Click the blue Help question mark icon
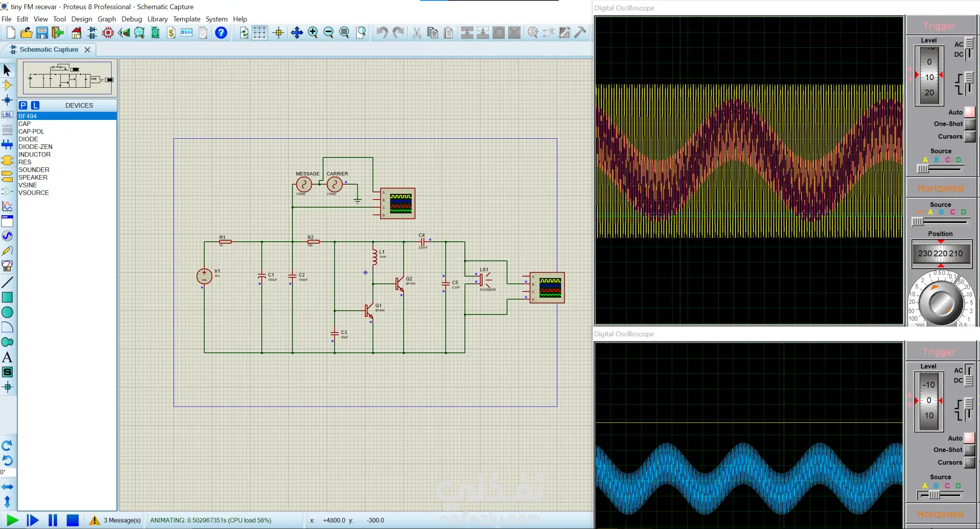Viewport: 980px width, 529px height. pyautogui.click(x=221, y=33)
